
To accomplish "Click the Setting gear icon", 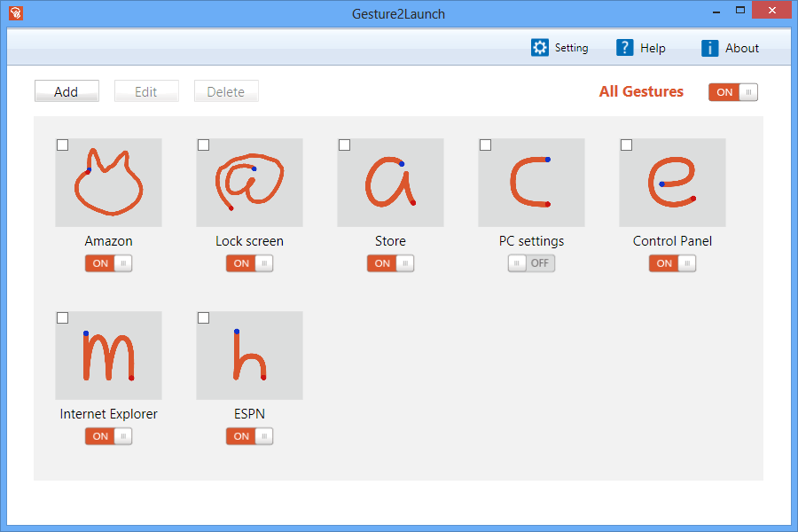I will pyautogui.click(x=539, y=48).
